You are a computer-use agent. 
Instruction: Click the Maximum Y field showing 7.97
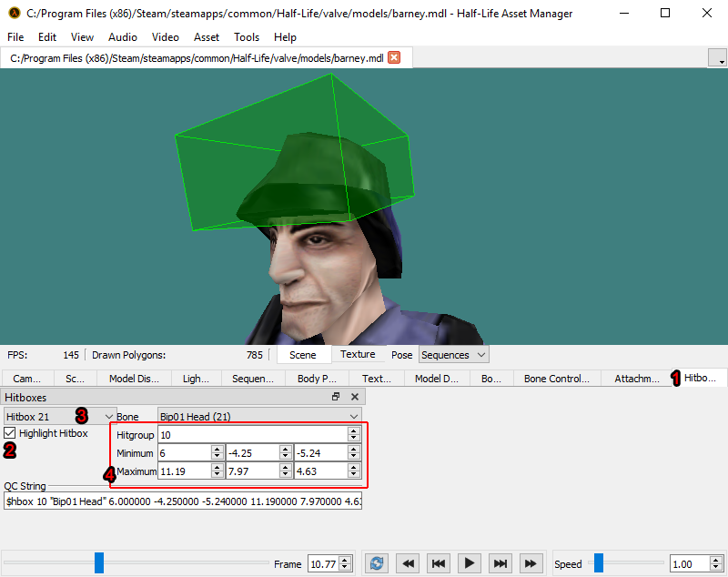click(253, 471)
